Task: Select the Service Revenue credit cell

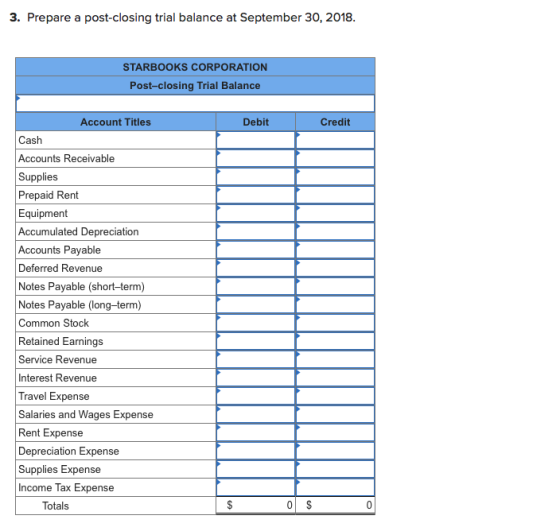Action: tap(335, 360)
